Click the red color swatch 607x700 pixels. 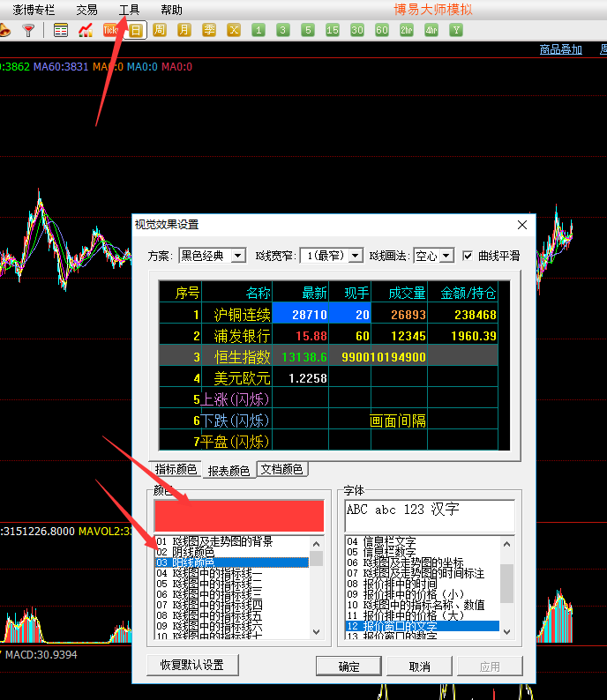239,516
